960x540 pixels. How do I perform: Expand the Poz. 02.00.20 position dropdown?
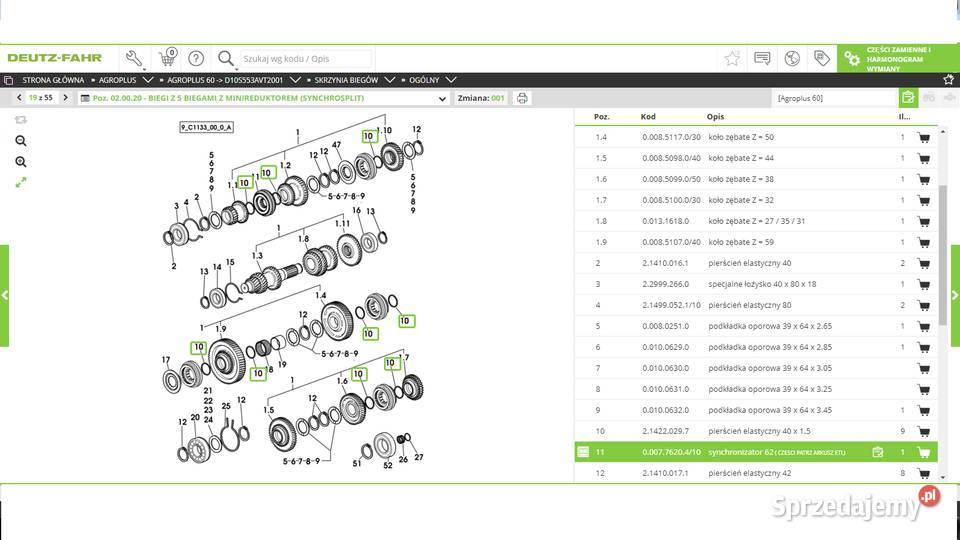coord(442,99)
